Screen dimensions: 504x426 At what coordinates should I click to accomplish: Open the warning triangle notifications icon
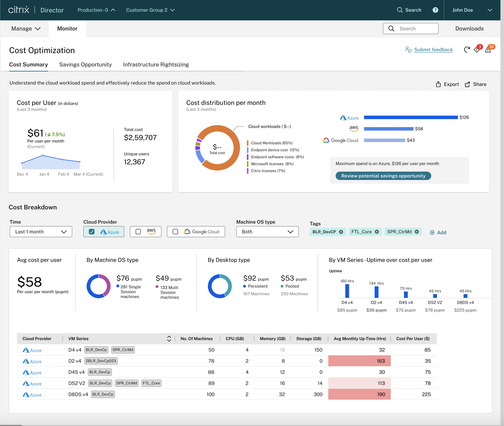click(488, 50)
